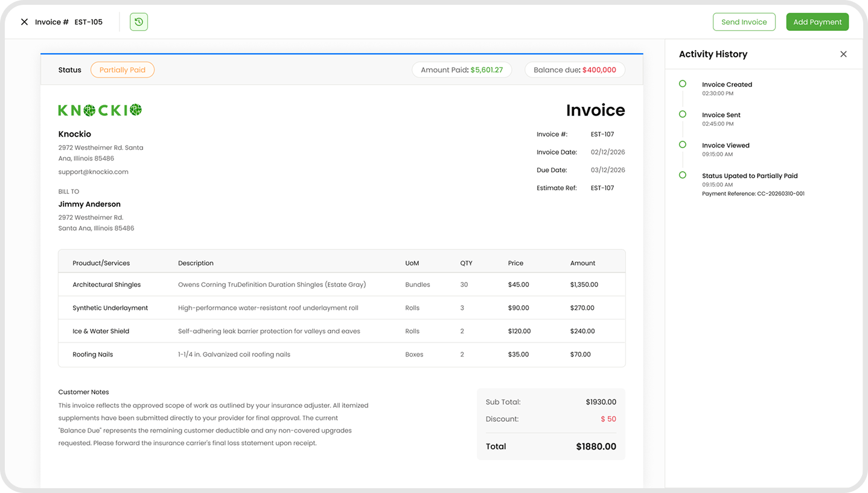Click the Activity History heading
The height and width of the screenshot is (493, 868).
(x=713, y=54)
